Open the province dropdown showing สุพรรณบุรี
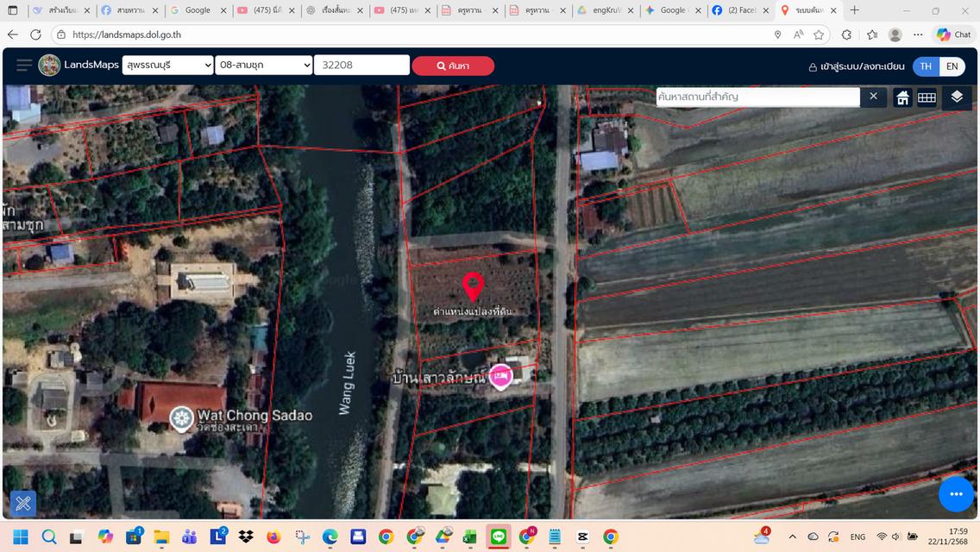Screen dimensions: 980x552 (167, 65)
